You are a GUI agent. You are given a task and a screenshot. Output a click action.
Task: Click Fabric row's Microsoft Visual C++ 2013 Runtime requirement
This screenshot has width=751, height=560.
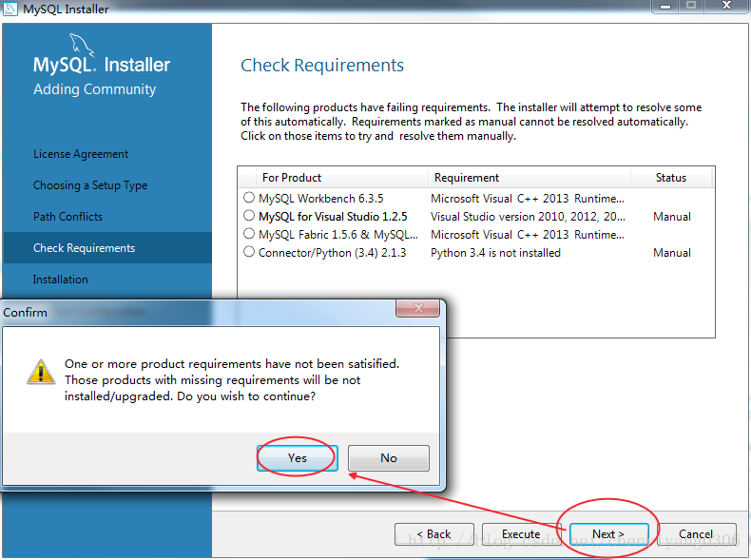coord(528,235)
